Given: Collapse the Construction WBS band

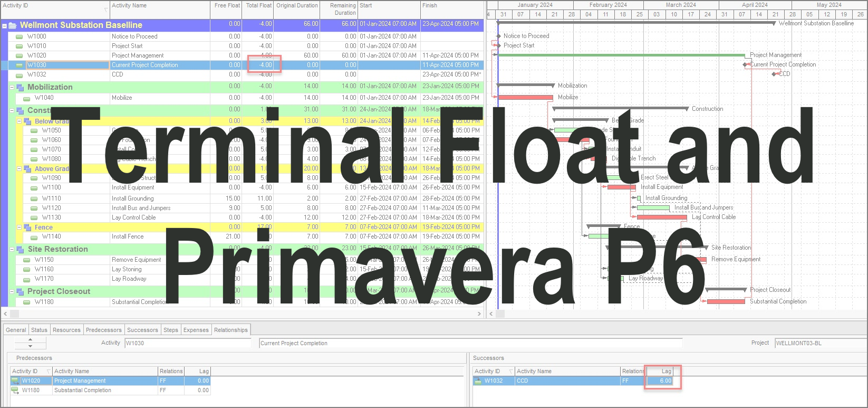Looking at the screenshot, I should point(12,110).
